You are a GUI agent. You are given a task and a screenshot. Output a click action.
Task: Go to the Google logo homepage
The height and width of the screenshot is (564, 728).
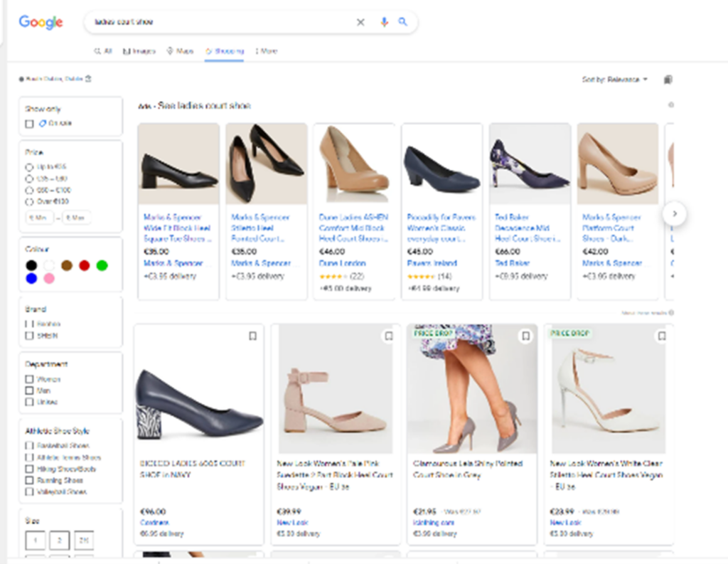(41, 22)
